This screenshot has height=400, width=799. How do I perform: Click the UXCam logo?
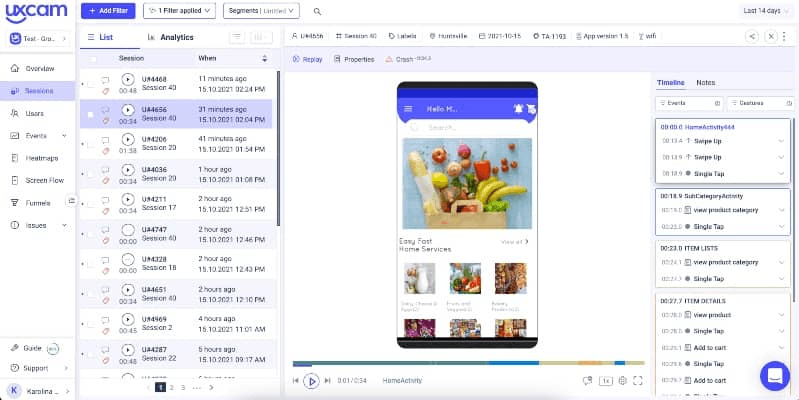36,13
